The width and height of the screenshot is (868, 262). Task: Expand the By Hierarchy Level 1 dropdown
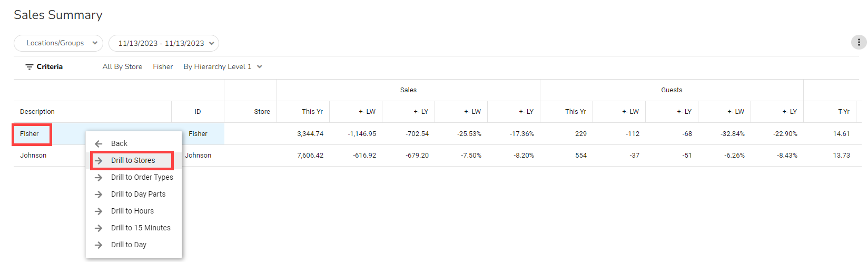pyautogui.click(x=223, y=67)
